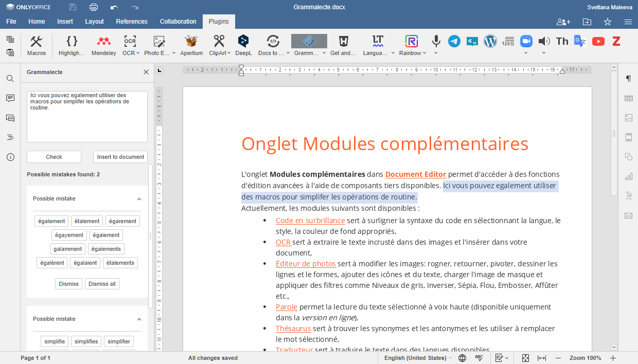Expand the OCR plugin dropdown arrow
The height and width of the screenshot is (364, 638).
coord(139,53)
